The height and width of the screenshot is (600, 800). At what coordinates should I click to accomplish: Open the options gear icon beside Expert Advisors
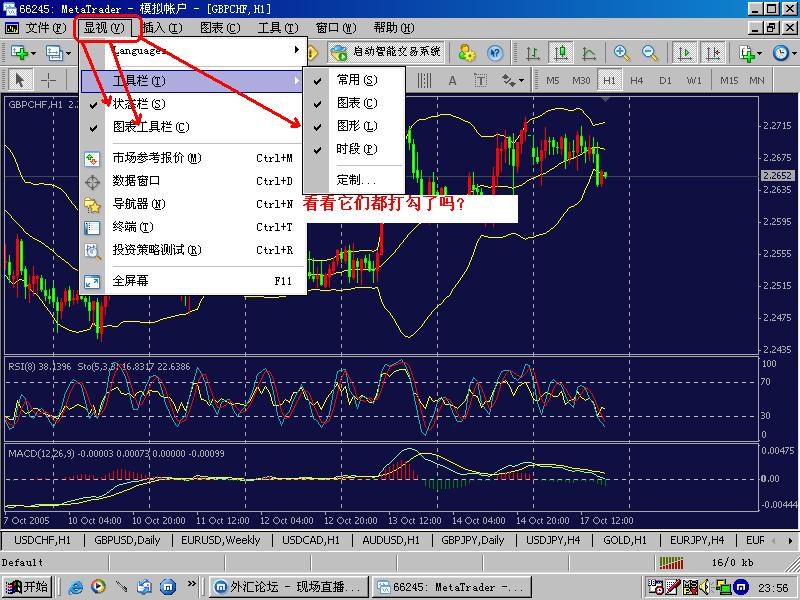pos(466,53)
